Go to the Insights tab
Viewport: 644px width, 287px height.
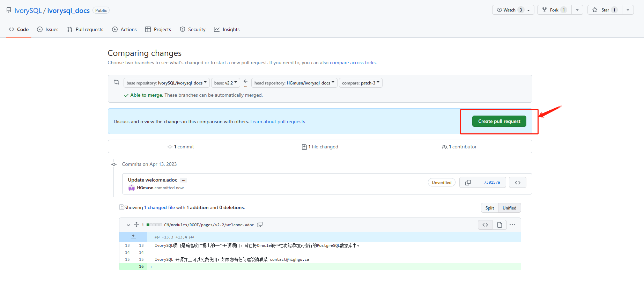click(x=227, y=30)
